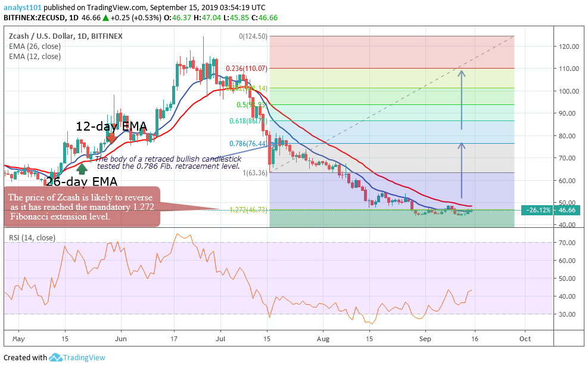Select the green up-arrow marker under 26-day EMA
This screenshot has width=588, height=368.
tap(82, 169)
